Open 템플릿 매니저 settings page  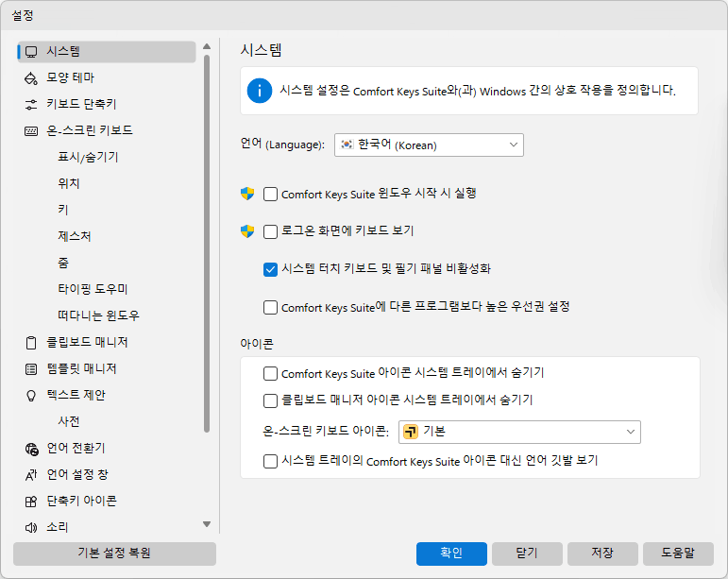pyautogui.click(x=81, y=368)
